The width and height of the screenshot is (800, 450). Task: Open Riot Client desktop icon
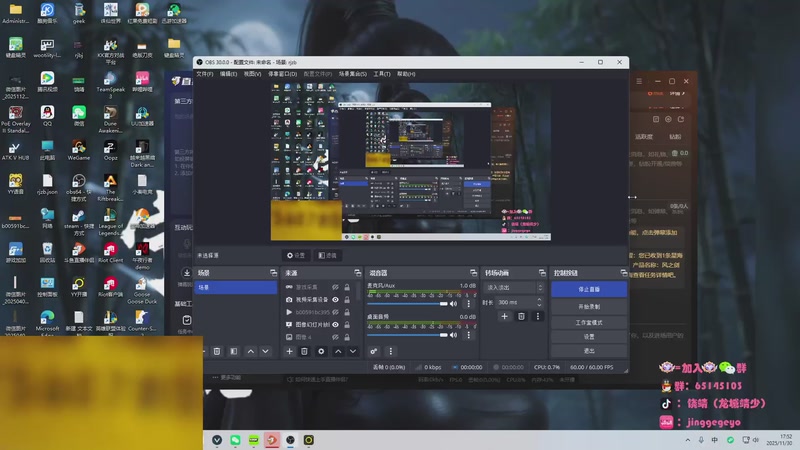(110, 253)
